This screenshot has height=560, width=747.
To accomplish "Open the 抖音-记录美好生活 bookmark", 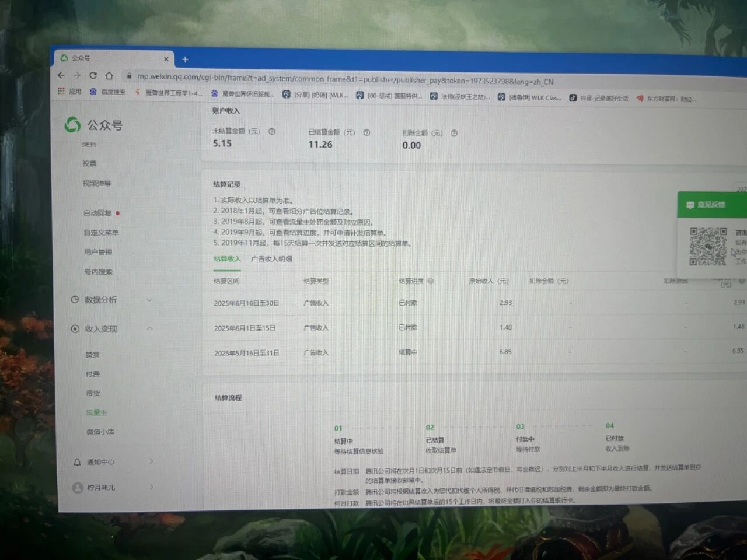I will 599,98.
